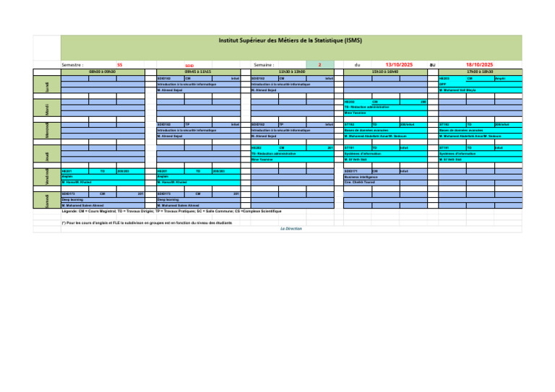Click Samedi 08h00 course code 'SDID173'
The image size is (555, 392).
coord(75,194)
